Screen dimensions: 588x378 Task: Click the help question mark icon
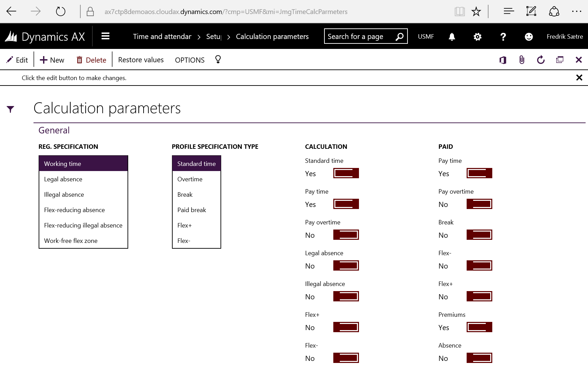coord(503,37)
